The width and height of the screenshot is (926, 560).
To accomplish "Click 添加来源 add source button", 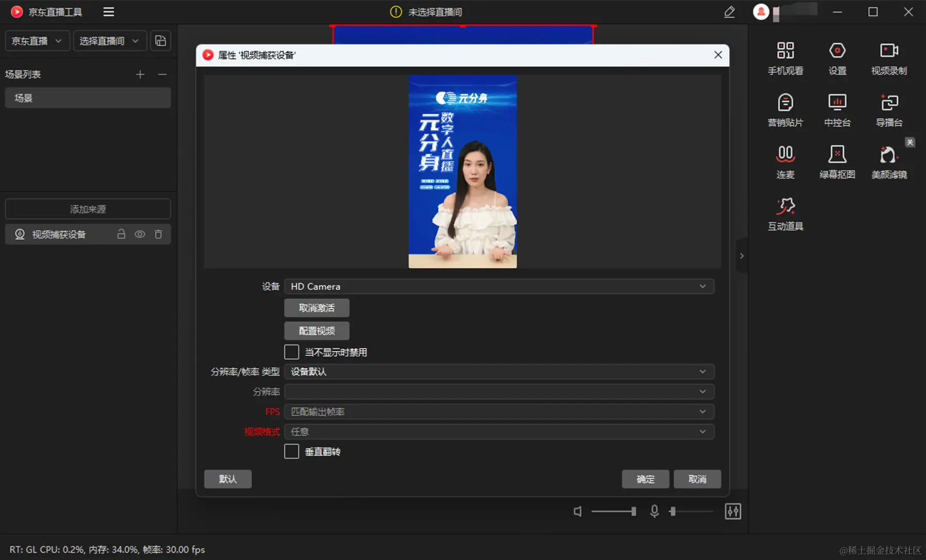I will [x=88, y=209].
